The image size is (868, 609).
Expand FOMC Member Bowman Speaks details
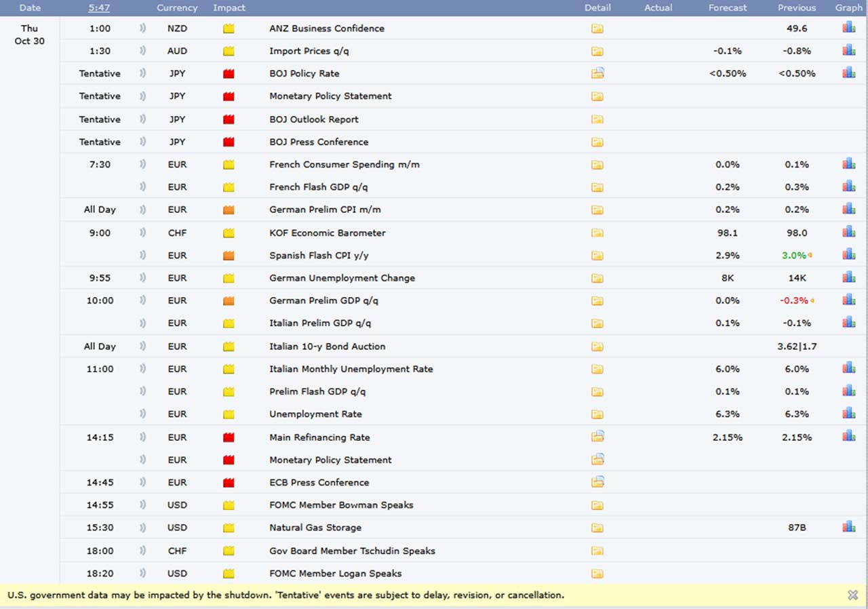(597, 505)
